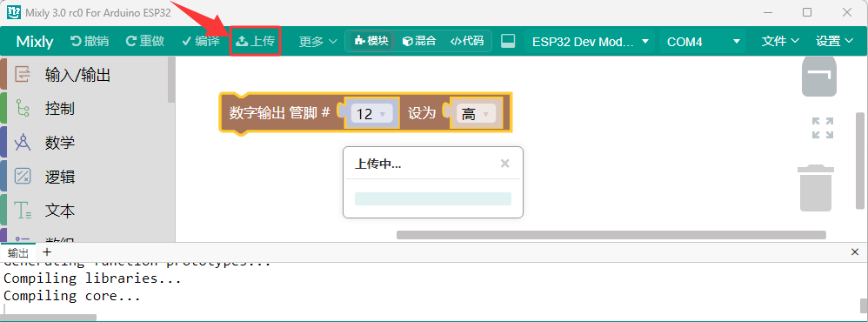
Task: Click the 'Compiling core...' output line
Action: (x=72, y=295)
